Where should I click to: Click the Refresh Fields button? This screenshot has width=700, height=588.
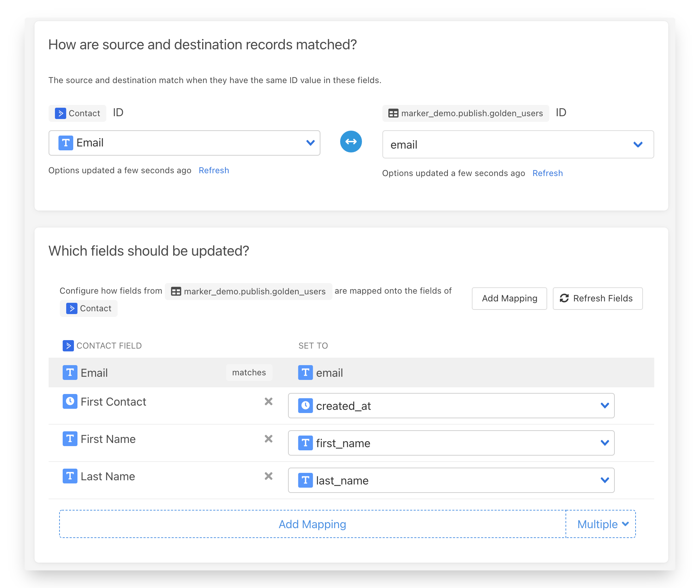(597, 299)
